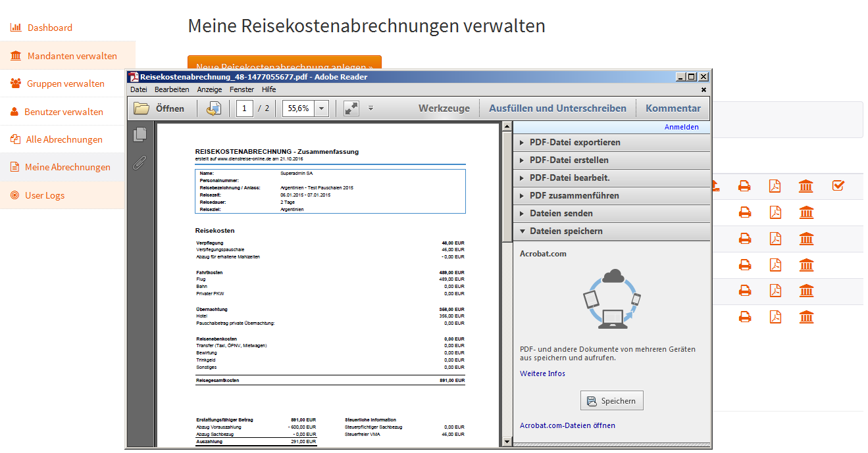Tick the orange checkbox icon in table header
The width and height of the screenshot is (868, 453).
(x=838, y=186)
